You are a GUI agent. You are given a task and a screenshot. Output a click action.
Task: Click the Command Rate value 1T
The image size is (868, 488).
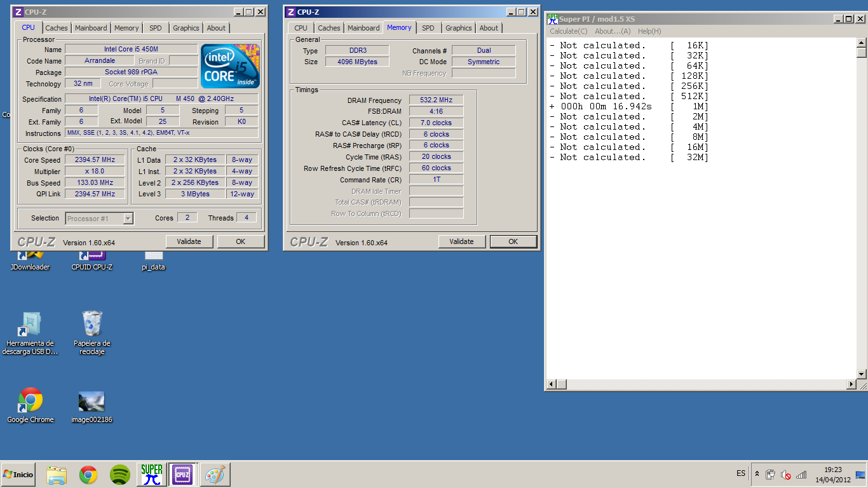click(436, 180)
